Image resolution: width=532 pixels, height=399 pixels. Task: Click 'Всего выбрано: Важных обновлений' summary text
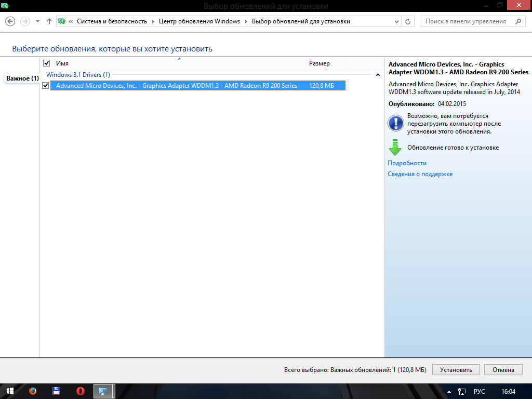click(355, 370)
